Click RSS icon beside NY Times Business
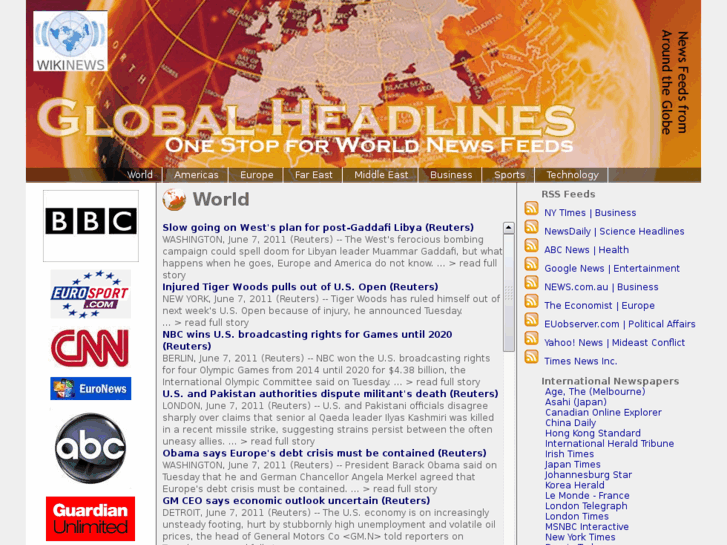Screen dimensions: 727x545 tap(531, 208)
